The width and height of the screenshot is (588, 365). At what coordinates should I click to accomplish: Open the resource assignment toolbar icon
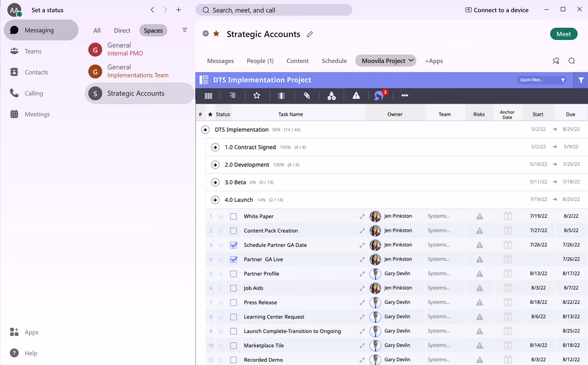tap(332, 96)
